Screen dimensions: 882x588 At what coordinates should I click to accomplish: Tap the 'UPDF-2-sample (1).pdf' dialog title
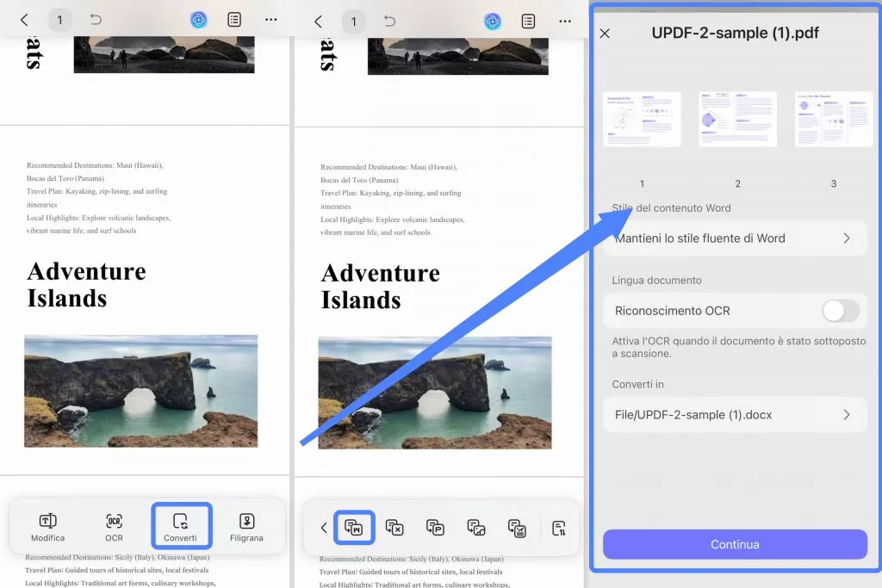tap(735, 33)
